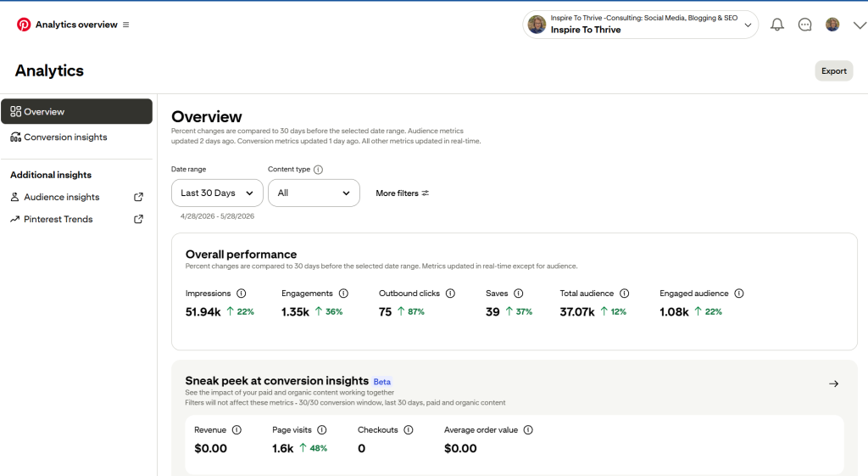Click the Engagements value 1.35k
Screen dimensions: 868x476
tap(295, 312)
